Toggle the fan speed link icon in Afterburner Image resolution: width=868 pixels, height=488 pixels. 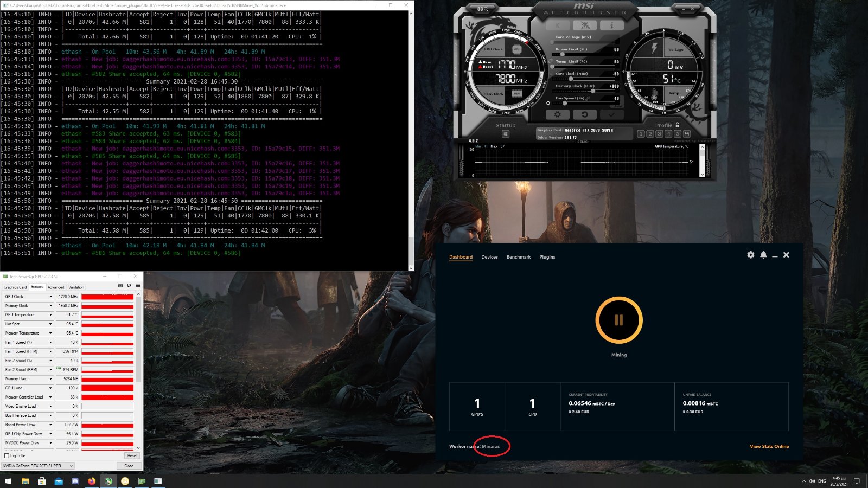pyautogui.click(x=588, y=98)
